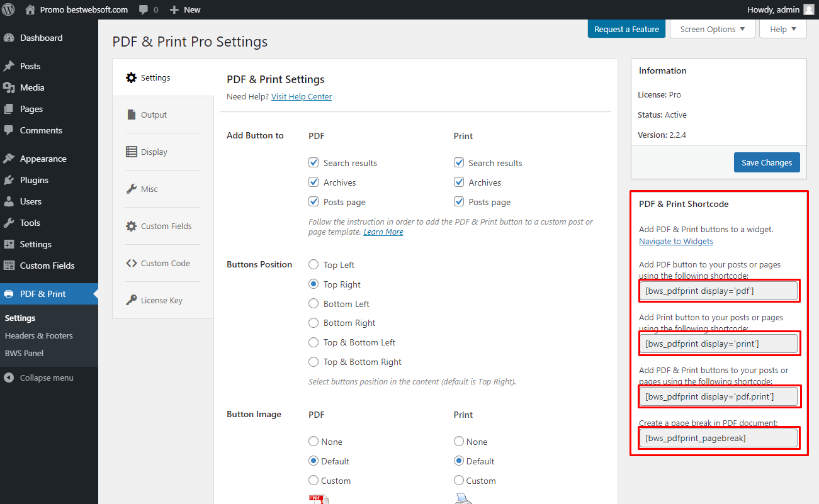This screenshot has height=504, width=819.
Task: Click the Tools wrench icon in sidebar
Action: click(x=9, y=223)
